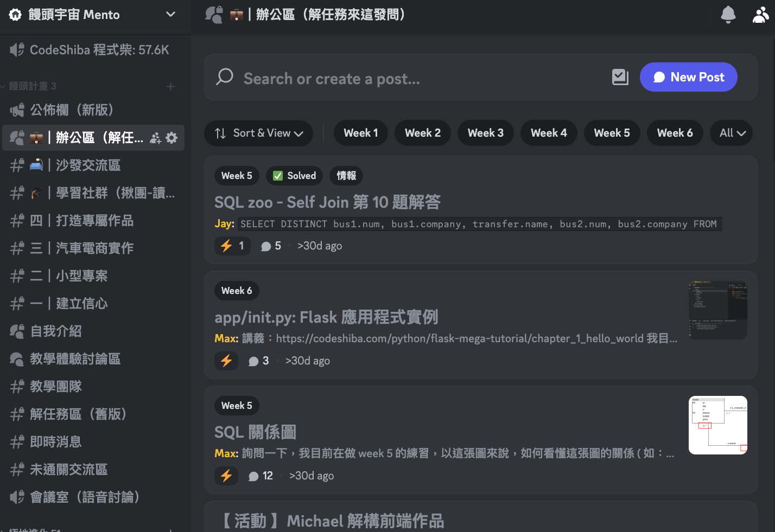Click the SQL 關係圖 diagram thumbnail
Image resolution: width=775 pixels, height=532 pixels.
point(717,425)
